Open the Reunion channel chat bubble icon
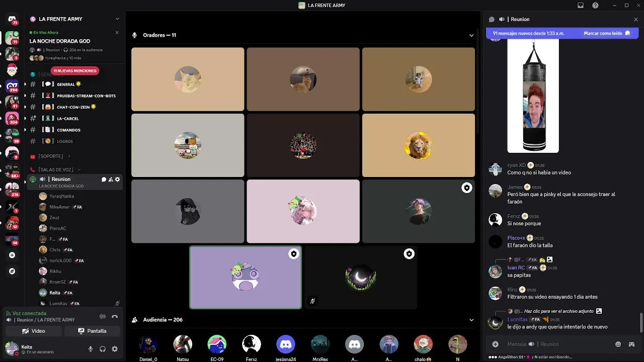 (104, 179)
